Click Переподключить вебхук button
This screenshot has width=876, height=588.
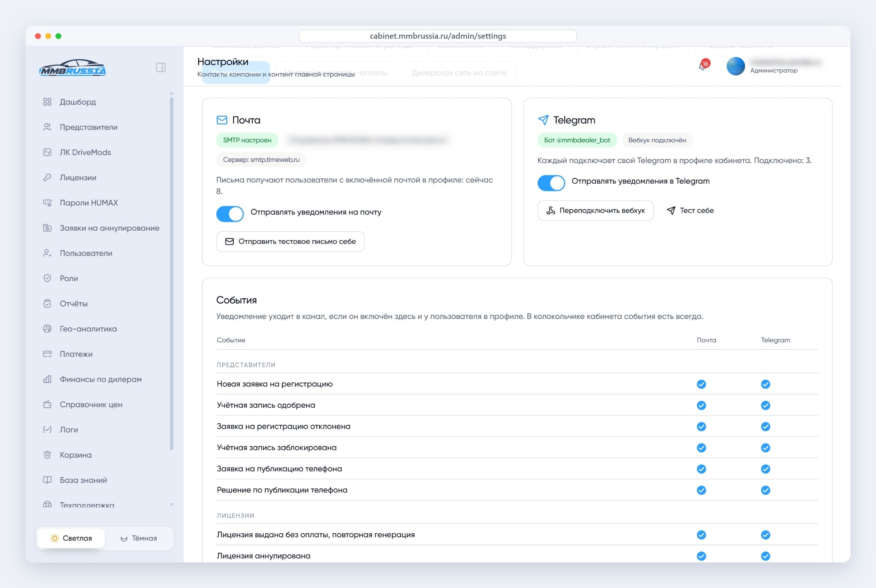click(596, 210)
